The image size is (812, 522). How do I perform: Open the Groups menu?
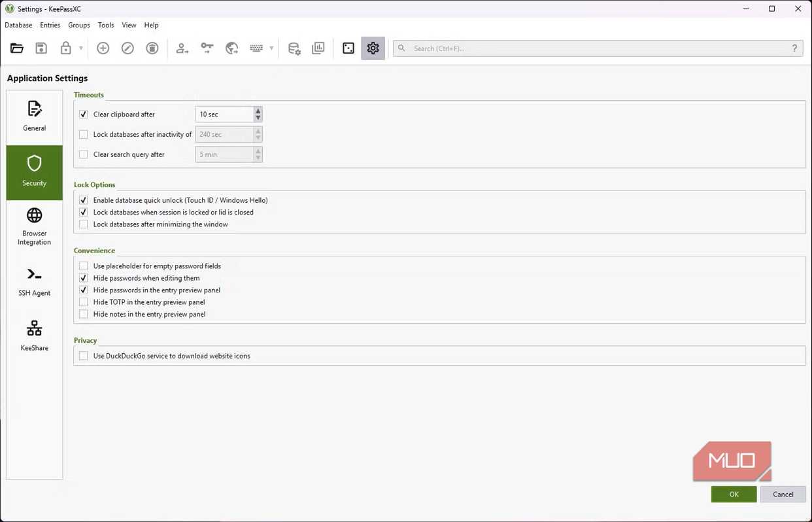tap(79, 25)
